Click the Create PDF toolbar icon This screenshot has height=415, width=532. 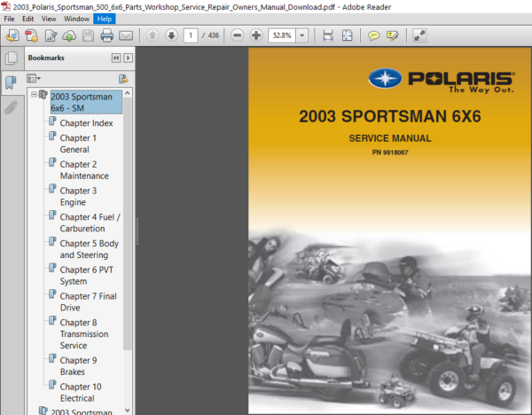[x=32, y=35]
